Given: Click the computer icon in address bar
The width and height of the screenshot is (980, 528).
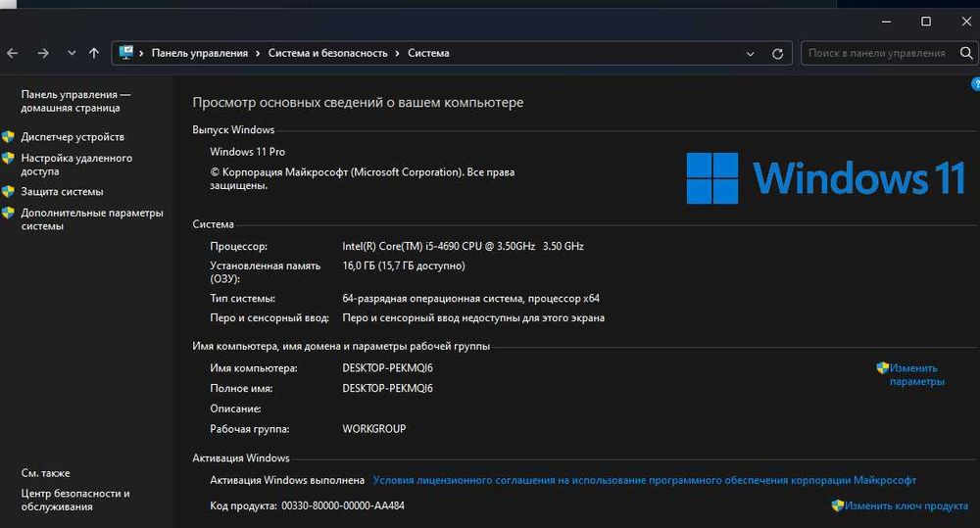Looking at the screenshot, I should pos(126,53).
